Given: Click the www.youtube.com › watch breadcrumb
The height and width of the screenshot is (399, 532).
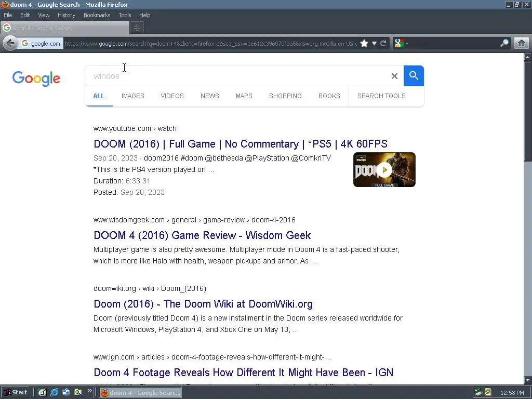Looking at the screenshot, I should coord(135,129).
